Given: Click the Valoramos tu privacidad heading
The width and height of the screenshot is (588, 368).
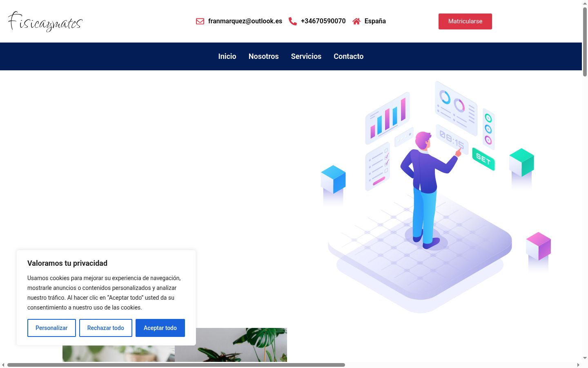Looking at the screenshot, I should (x=67, y=263).
